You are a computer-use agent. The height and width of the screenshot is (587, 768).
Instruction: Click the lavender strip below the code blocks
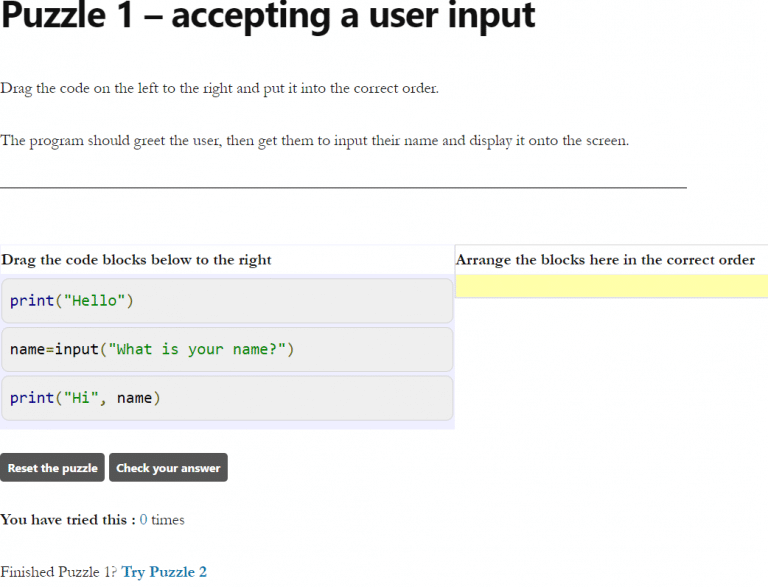tap(227, 425)
